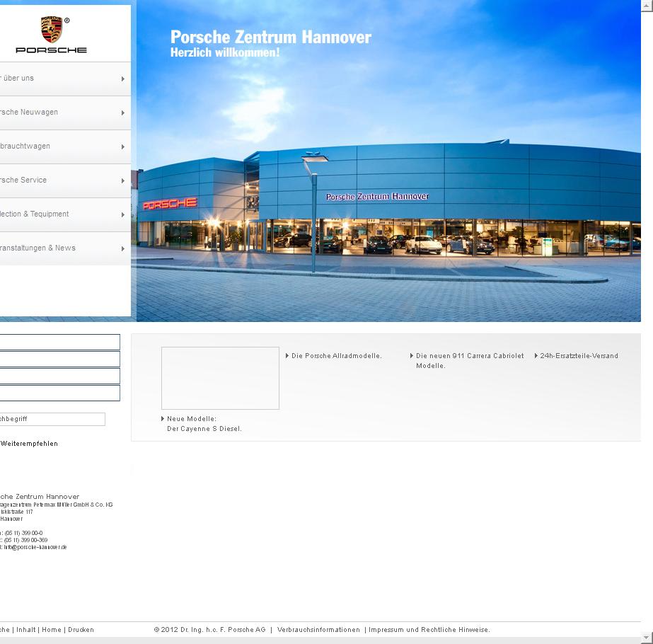Image resolution: width=653 pixels, height=644 pixels.
Task: Open the Inhalt footer link
Action: click(25, 630)
